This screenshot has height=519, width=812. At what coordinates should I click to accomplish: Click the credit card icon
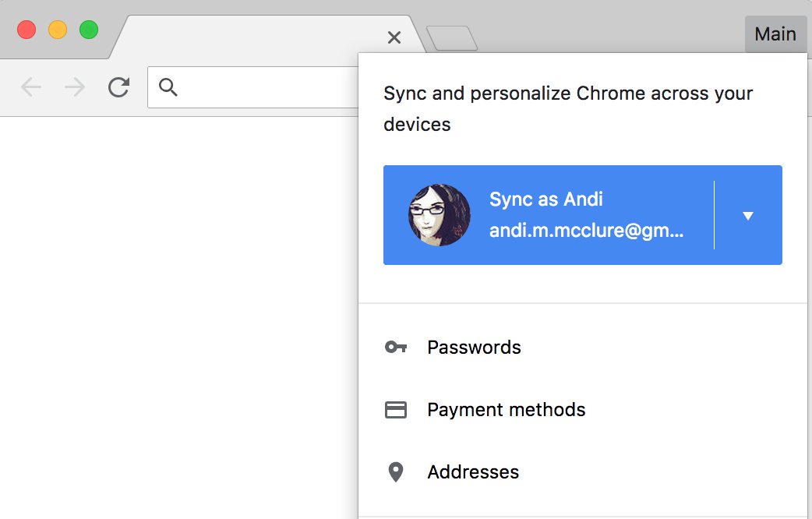(396, 410)
